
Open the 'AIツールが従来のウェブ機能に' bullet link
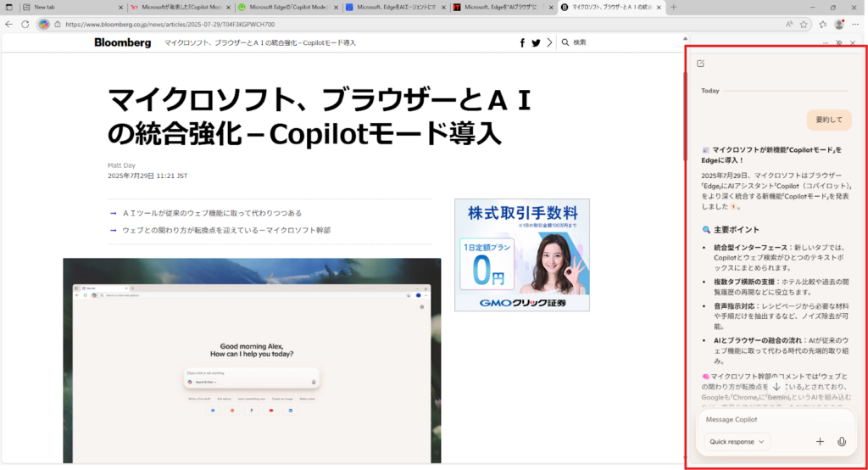(211, 214)
